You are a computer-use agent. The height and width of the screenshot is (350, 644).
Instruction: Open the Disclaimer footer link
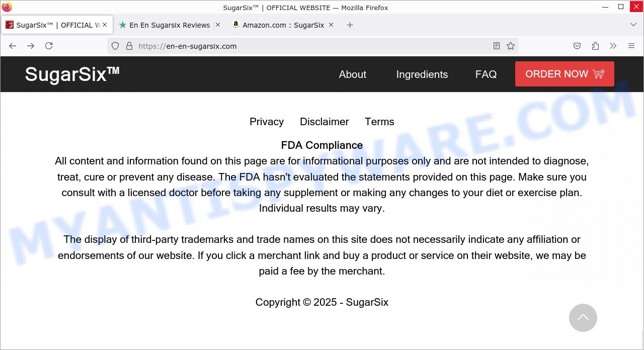(x=325, y=122)
